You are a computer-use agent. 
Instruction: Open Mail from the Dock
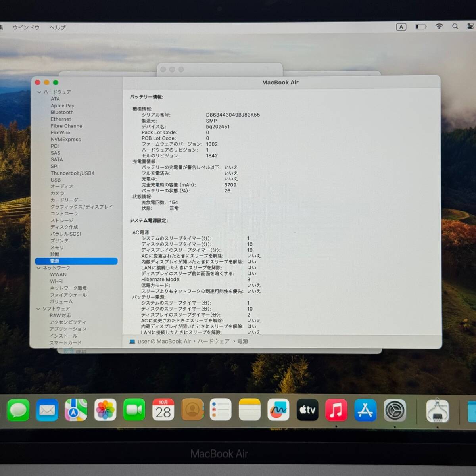point(47,411)
